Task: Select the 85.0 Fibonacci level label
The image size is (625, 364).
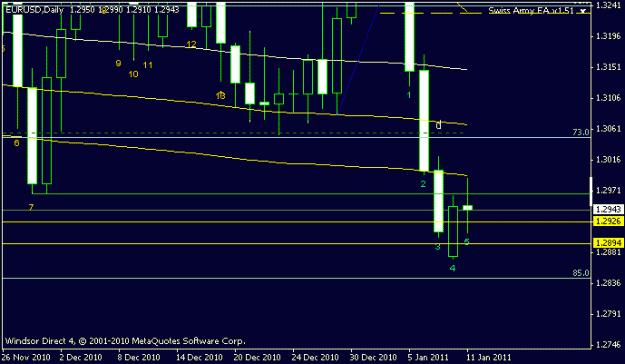Action: tap(581, 273)
